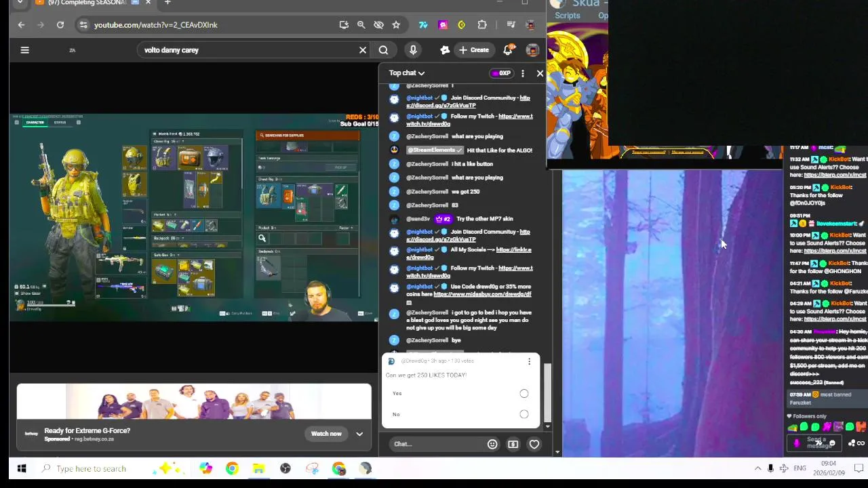This screenshot has height=488, width=868.
Task: Open the Chrome extensions puzzle icon
Action: (482, 25)
